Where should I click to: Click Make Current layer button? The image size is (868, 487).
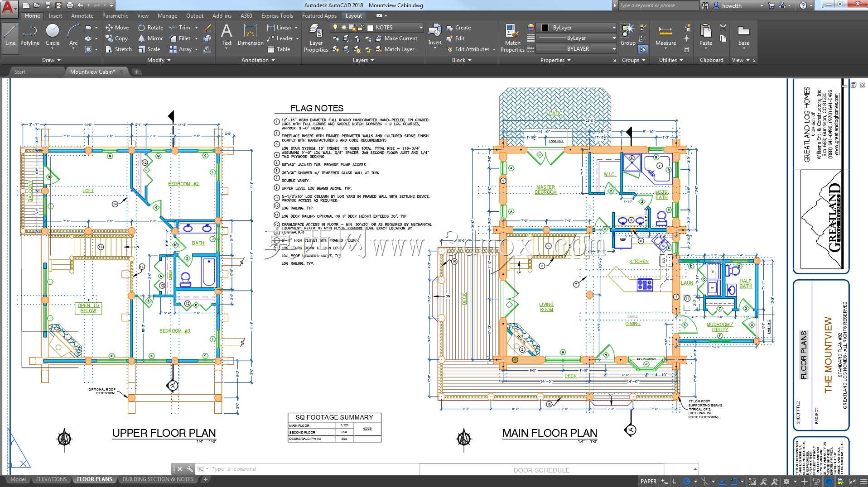(396, 38)
